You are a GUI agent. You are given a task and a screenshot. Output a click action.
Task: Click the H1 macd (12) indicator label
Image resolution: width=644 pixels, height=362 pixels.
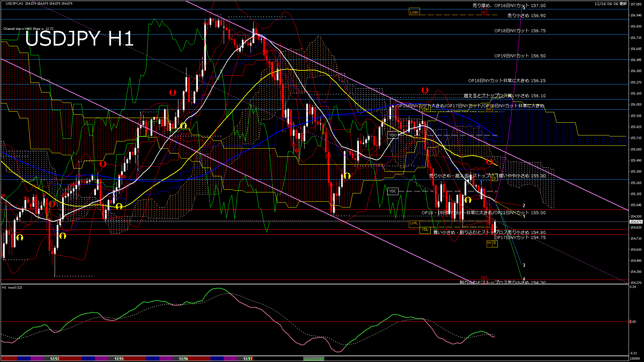pos(12,287)
